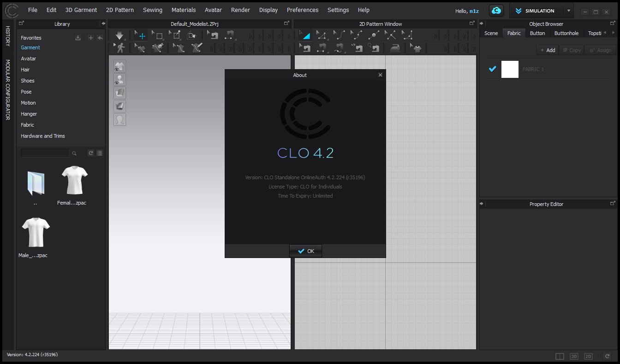This screenshot has width=620, height=364.
Task: Toggle Show Avatar button in 3D window
Action: (119, 80)
